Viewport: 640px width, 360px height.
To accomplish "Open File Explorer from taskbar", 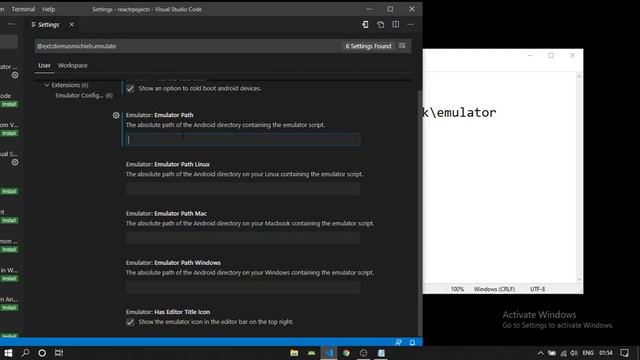I will click(294, 353).
